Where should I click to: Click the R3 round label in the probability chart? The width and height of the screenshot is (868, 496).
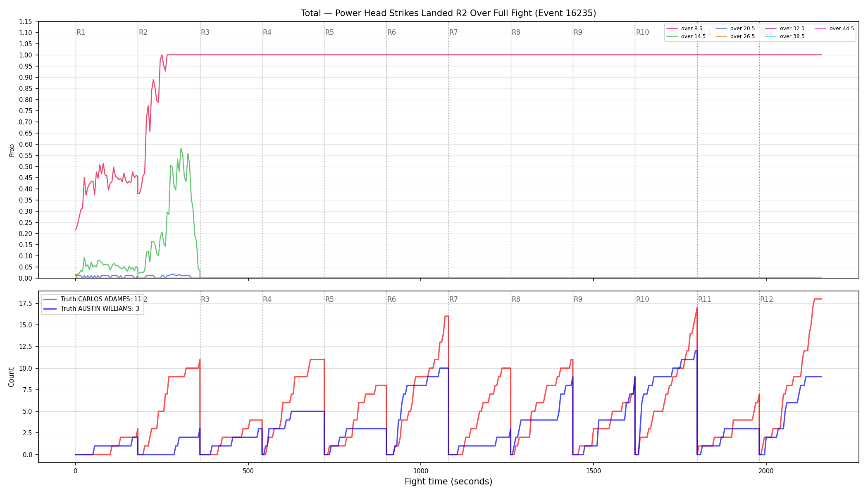coord(205,32)
